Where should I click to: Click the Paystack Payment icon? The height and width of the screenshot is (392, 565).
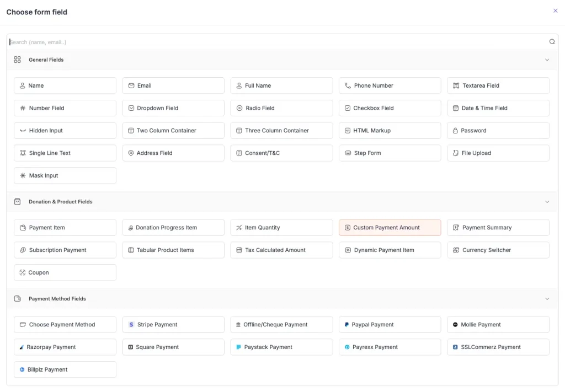click(x=237, y=347)
